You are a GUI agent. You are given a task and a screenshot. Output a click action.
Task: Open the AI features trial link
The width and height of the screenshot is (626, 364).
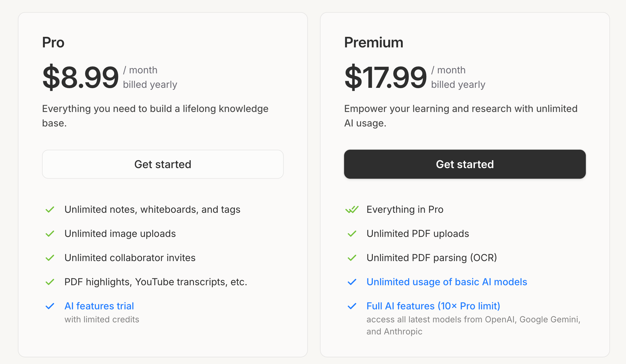tap(99, 306)
